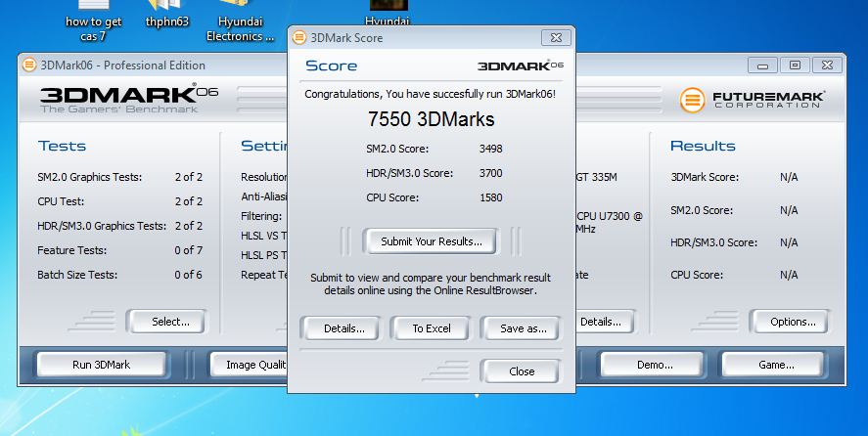
Task: Open Details in the Score dialog
Action: pos(343,328)
